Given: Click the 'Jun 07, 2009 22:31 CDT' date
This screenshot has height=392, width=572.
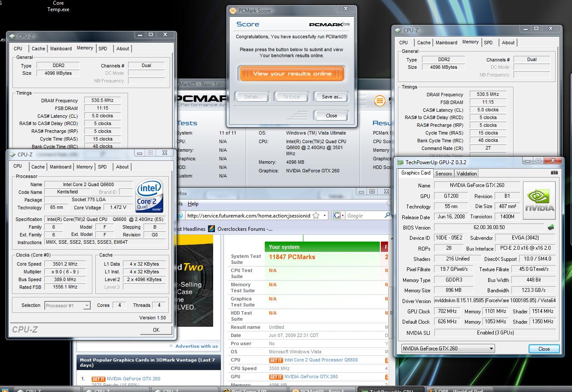Looking at the screenshot, I should [x=294, y=336].
